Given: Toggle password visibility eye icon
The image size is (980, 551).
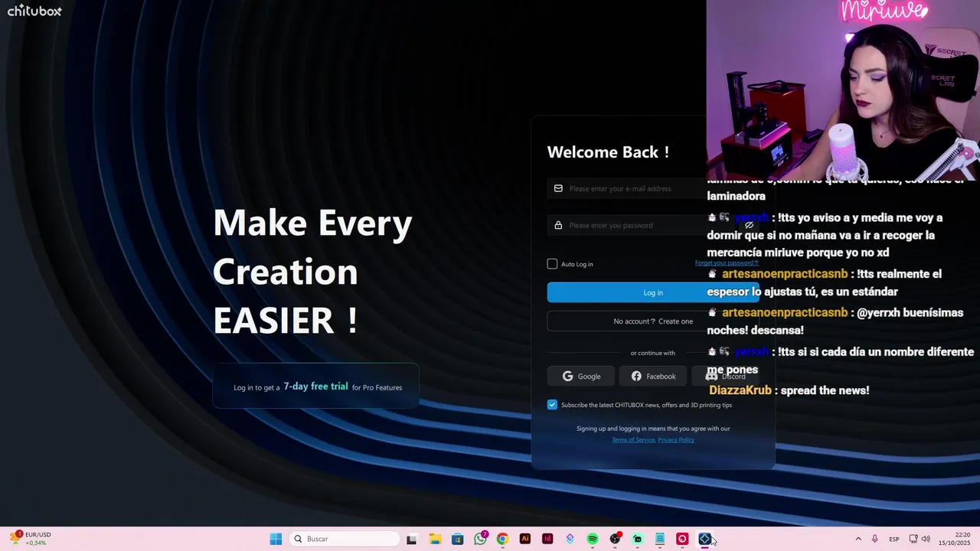Looking at the screenshot, I should pyautogui.click(x=750, y=225).
